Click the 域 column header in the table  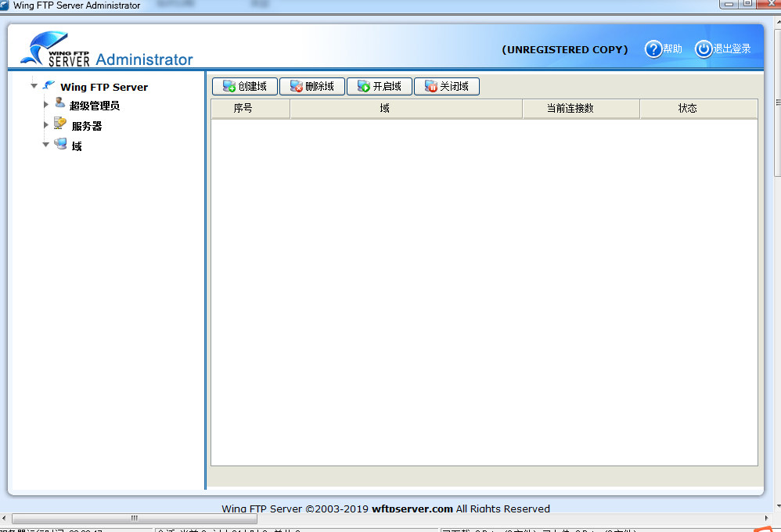coord(406,109)
